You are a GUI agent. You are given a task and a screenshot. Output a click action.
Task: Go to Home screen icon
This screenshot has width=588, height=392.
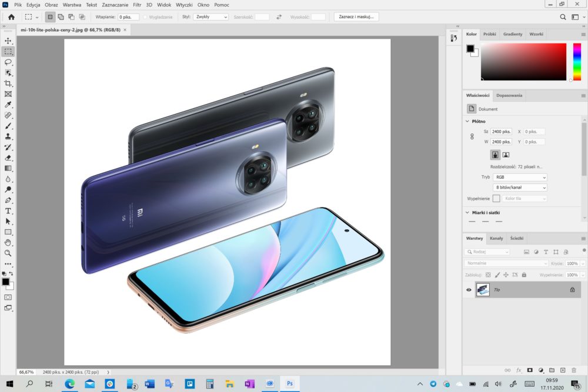click(11, 17)
